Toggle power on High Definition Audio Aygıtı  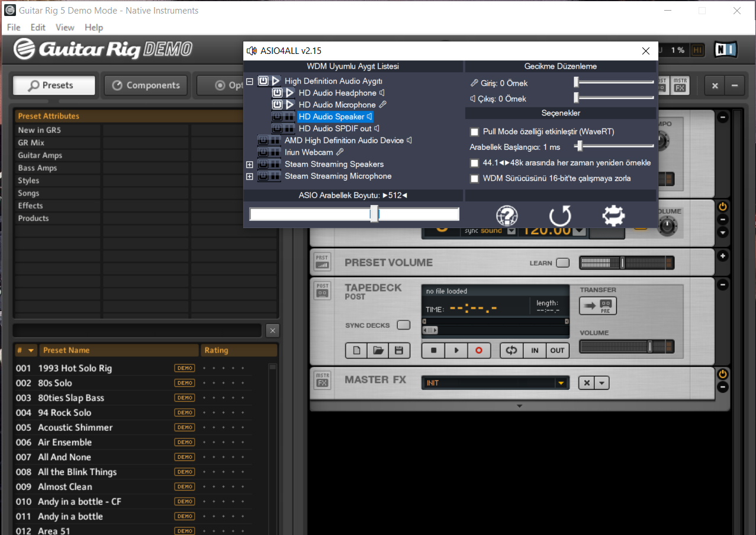click(263, 81)
